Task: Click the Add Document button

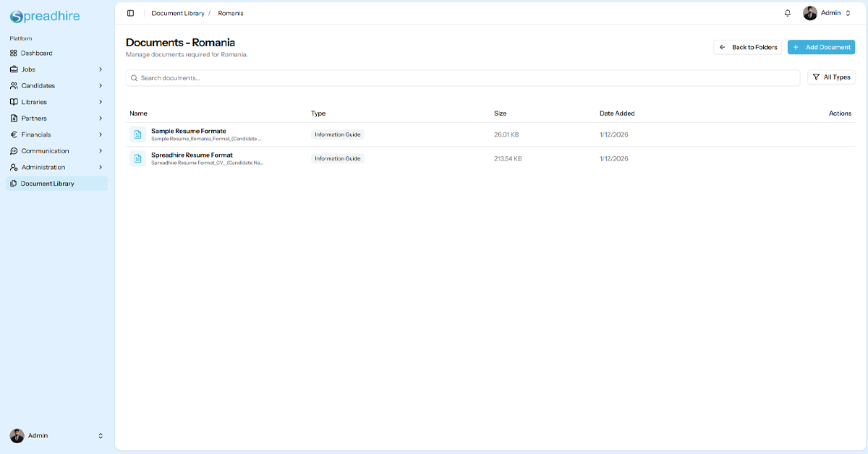Action: click(821, 47)
